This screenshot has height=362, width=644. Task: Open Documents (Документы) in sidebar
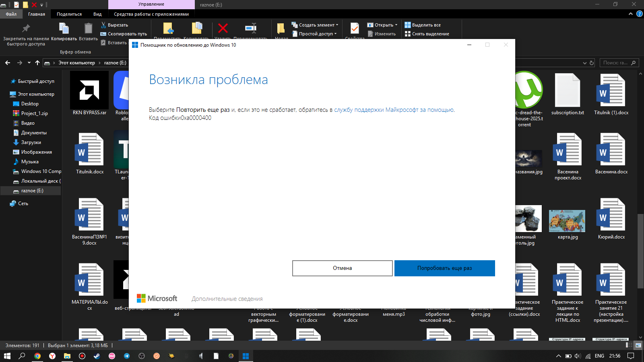(34, 133)
